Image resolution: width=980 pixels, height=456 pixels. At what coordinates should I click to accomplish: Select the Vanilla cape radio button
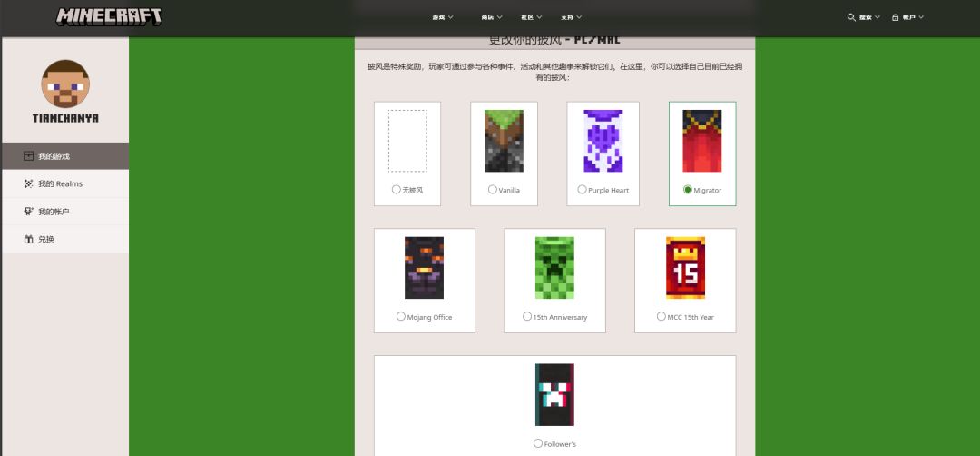click(x=493, y=190)
